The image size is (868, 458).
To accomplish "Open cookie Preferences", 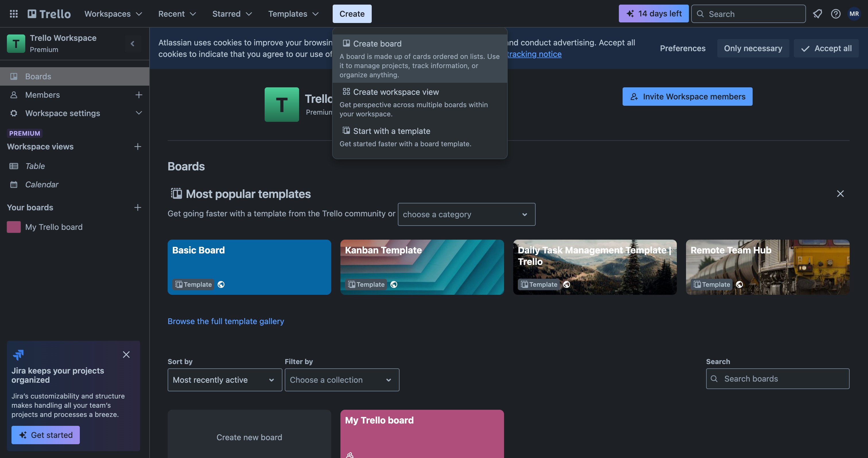I will (682, 48).
